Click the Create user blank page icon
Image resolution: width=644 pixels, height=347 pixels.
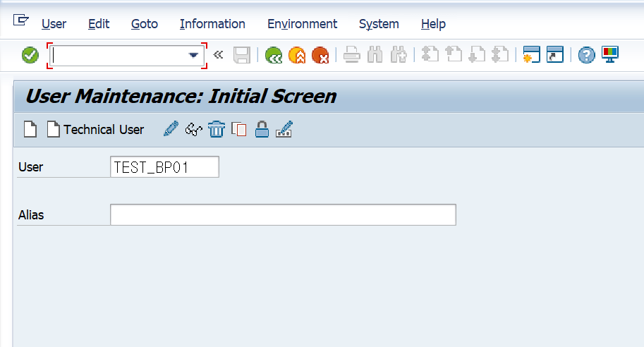[x=30, y=129]
